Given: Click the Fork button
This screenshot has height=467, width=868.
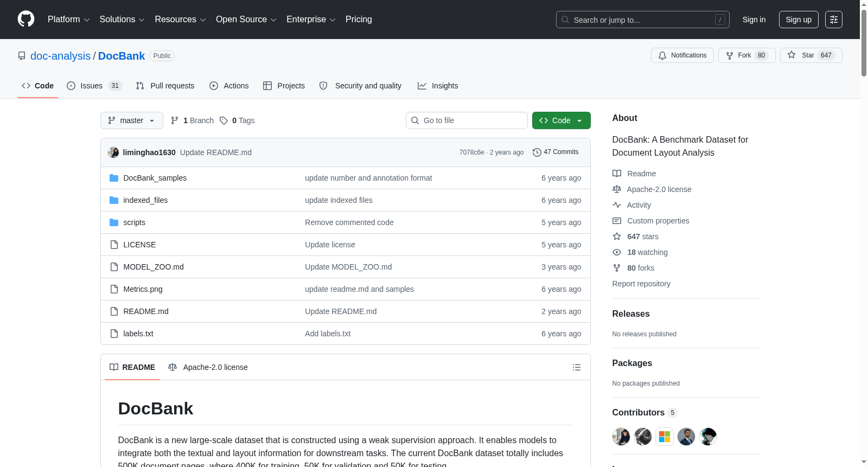Looking at the screenshot, I should point(747,55).
